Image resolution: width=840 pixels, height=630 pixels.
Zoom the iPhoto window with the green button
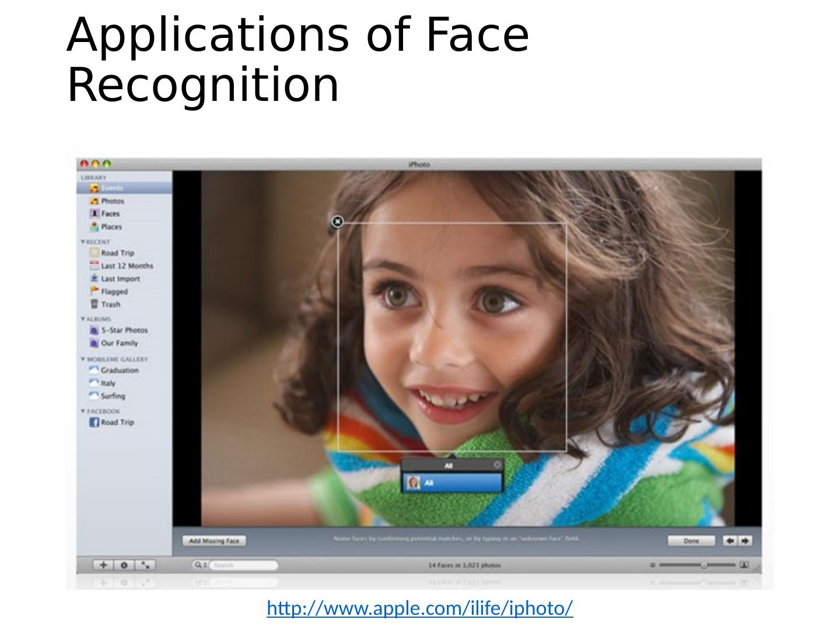point(106,164)
